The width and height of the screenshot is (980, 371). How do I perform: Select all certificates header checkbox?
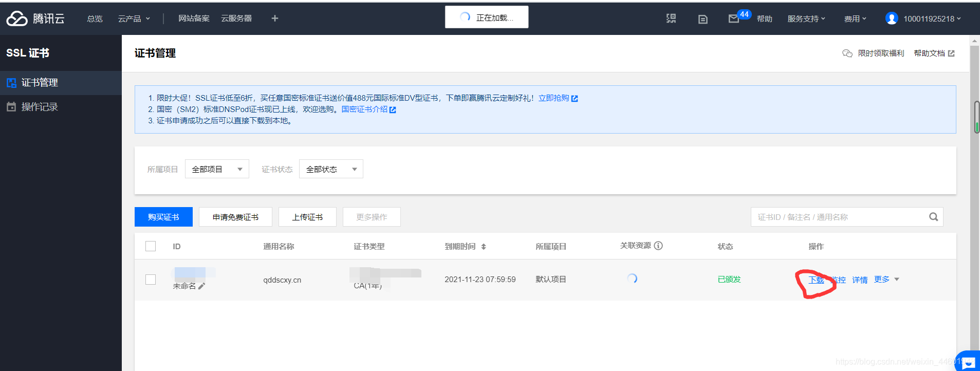point(151,246)
